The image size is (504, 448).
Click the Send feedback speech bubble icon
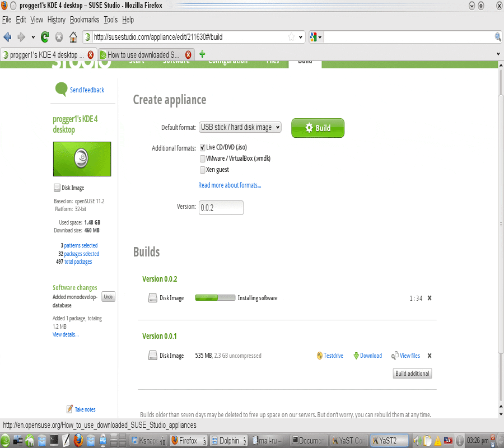point(61,90)
